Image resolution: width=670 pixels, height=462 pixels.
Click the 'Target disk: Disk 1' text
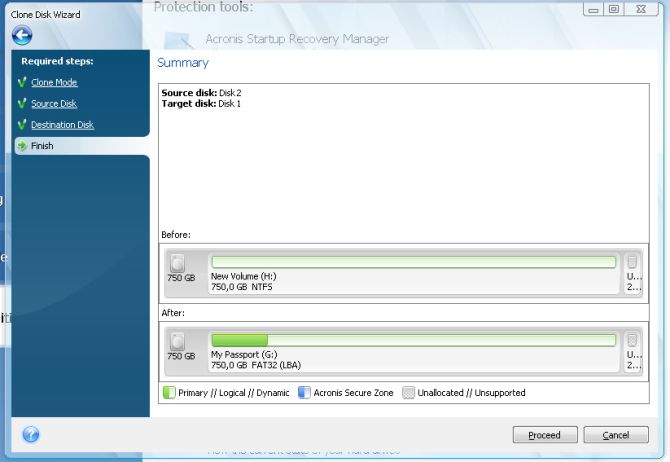point(201,103)
